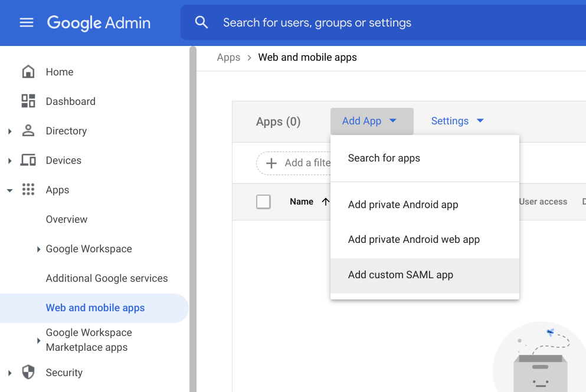Image resolution: width=586 pixels, height=392 pixels.
Task: Collapse the Apps section arrow
Action: coord(9,190)
